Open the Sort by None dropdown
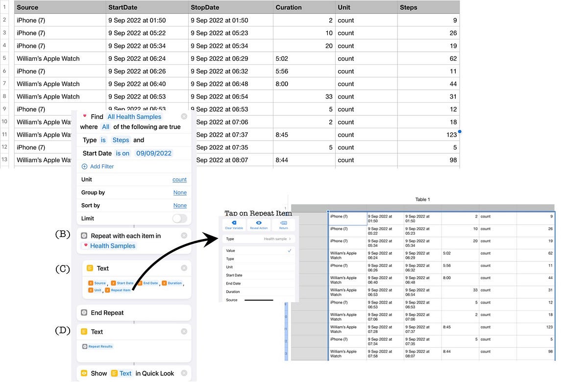588x382 pixels. (180, 205)
